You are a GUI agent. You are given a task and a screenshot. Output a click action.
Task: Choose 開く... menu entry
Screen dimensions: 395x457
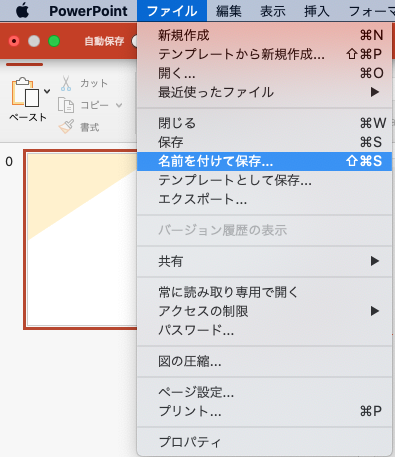pyautogui.click(x=264, y=73)
